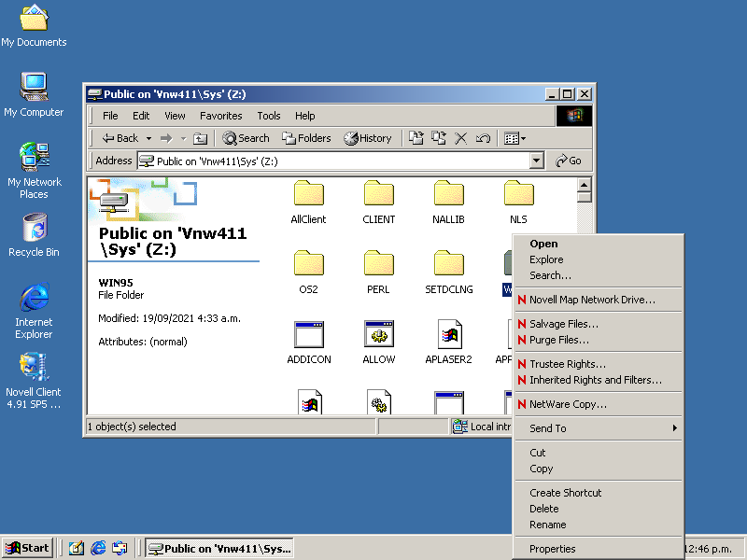Open Novell Client 4.91 SP5 installer icon

pos(34,381)
